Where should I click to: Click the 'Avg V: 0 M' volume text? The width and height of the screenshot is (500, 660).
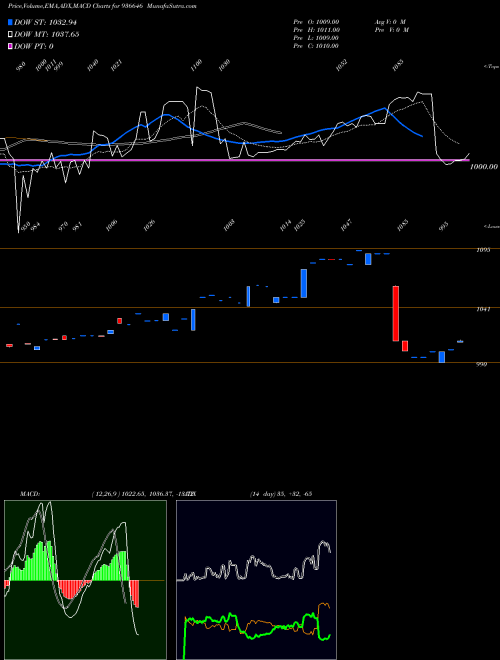[x=390, y=22]
